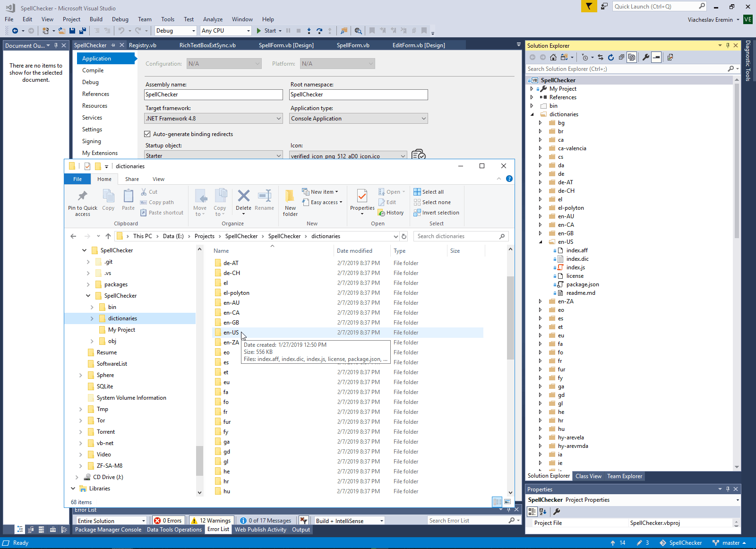Switch Explorer to large icons view
This screenshot has width=756, height=549.
pos(507,502)
